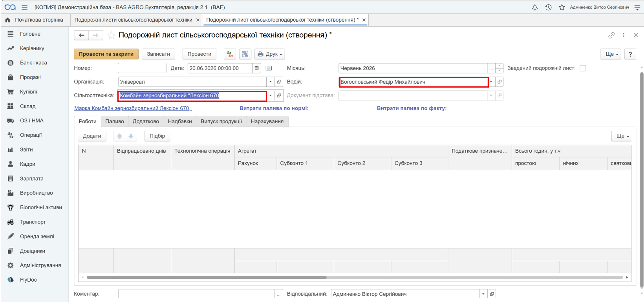Click into the Номер field
This screenshot has width=644, height=302.
(x=142, y=68)
